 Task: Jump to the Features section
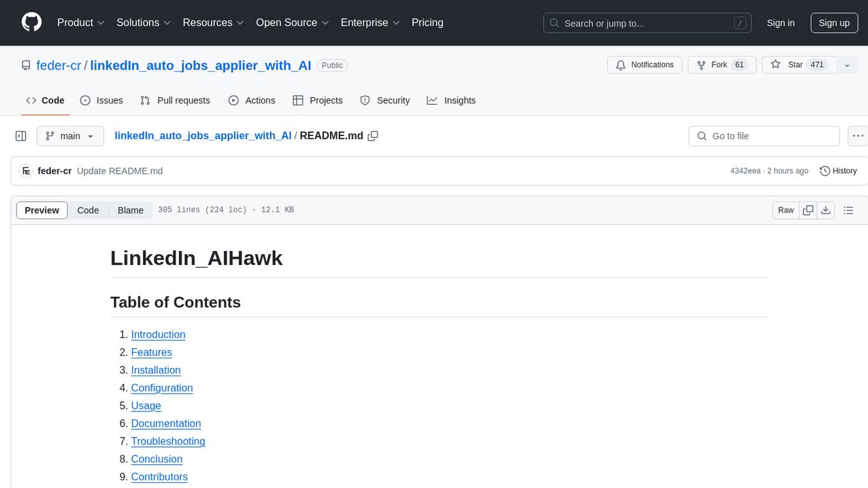[151, 353]
